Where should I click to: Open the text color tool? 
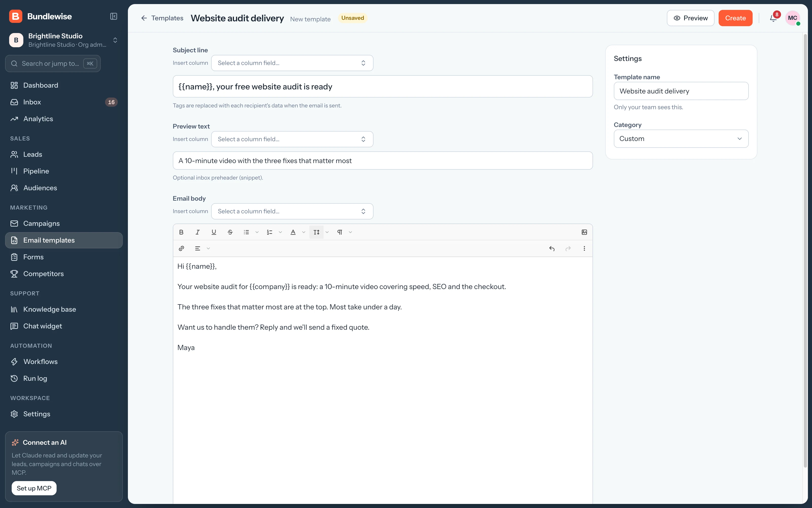(x=293, y=232)
